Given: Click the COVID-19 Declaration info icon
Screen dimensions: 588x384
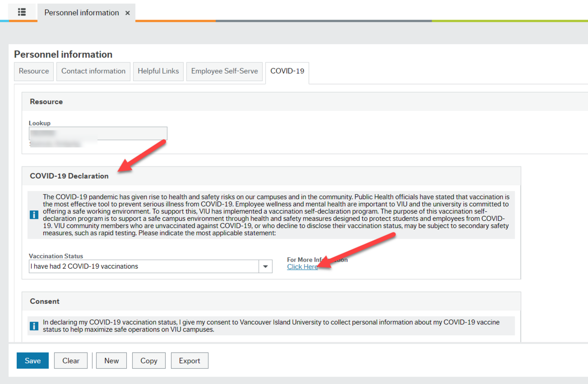Looking at the screenshot, I should click(x=34, y=214).
